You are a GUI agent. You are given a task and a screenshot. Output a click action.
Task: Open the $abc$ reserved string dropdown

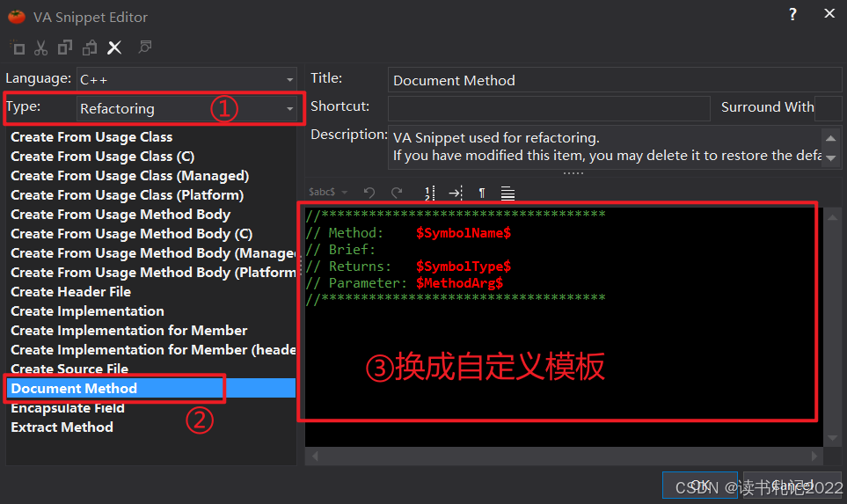[x=328, y=192]
